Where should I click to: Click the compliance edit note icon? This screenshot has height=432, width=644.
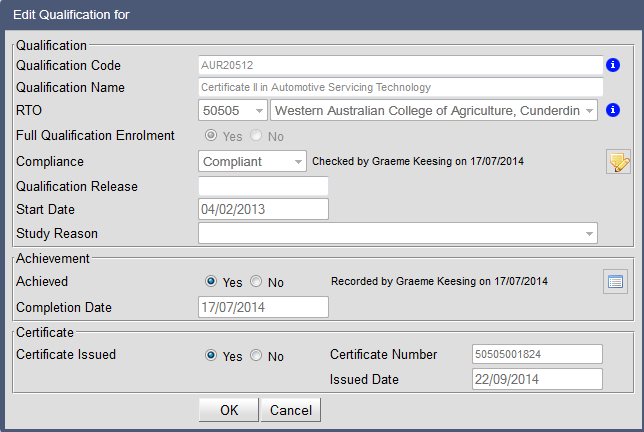click(x=618, y=162)
